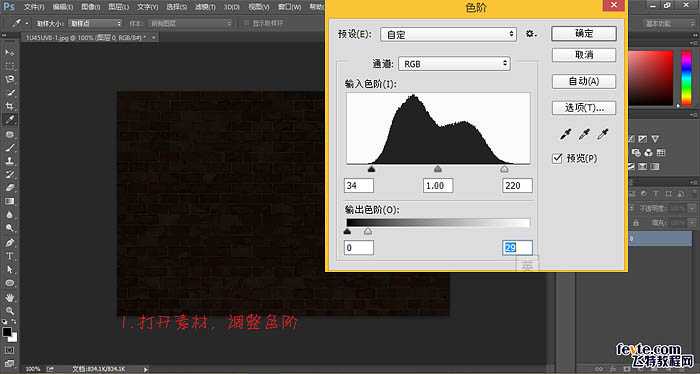The height and width of the screenshot is (374, 700).
Task: Click the input white level field showing 220
Action: [x=517, y=186]
